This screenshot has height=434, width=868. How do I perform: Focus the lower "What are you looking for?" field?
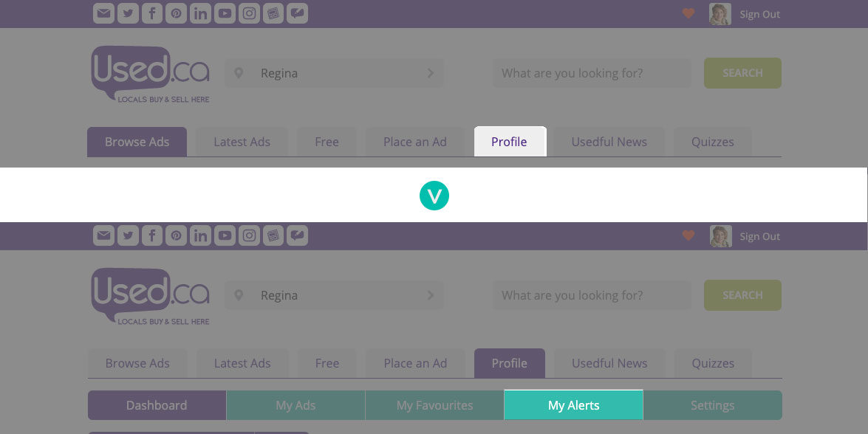[592, 295]
